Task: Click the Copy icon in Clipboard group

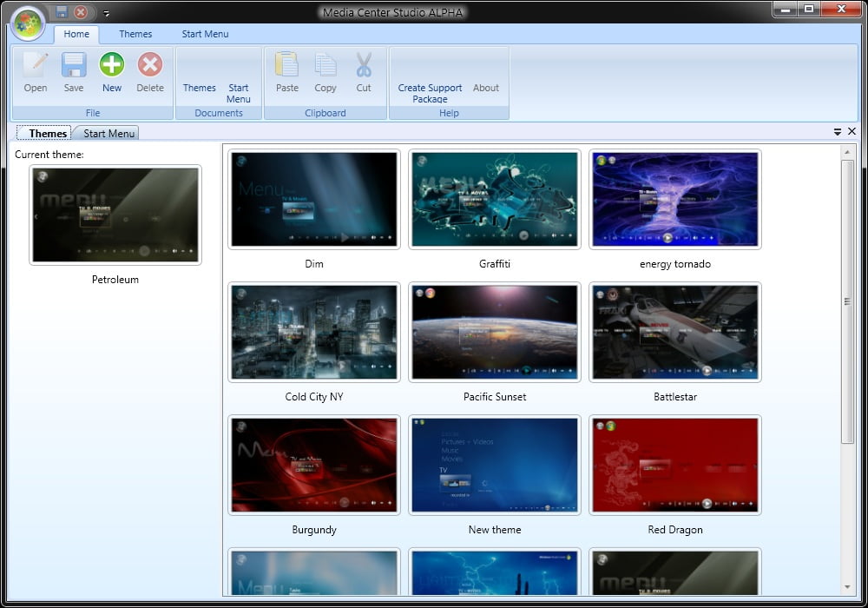Action: point(325,66)
